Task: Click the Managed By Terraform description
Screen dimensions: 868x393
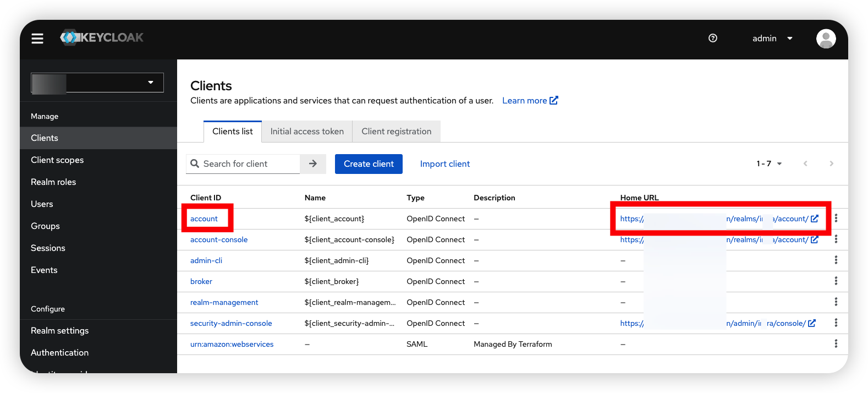Action: (x=513, y=345)
